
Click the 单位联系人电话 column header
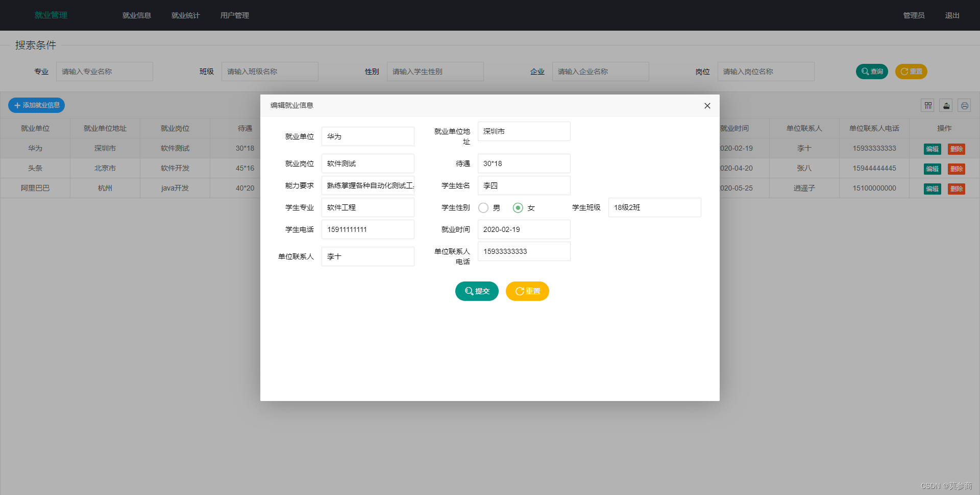click(x=874, y=128)
